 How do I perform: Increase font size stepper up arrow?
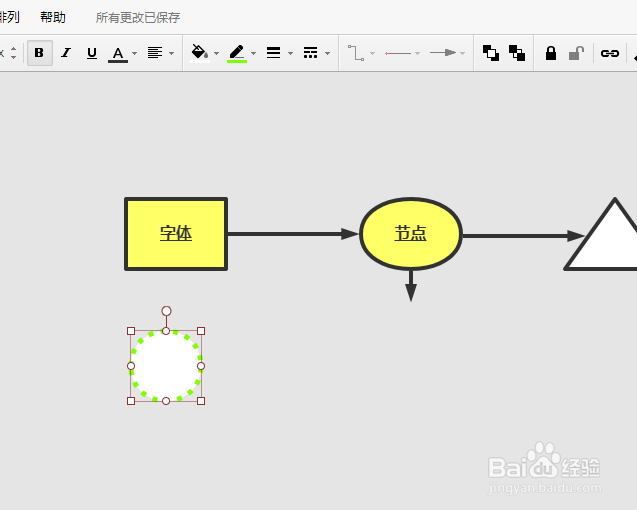[x=13, y=48]
